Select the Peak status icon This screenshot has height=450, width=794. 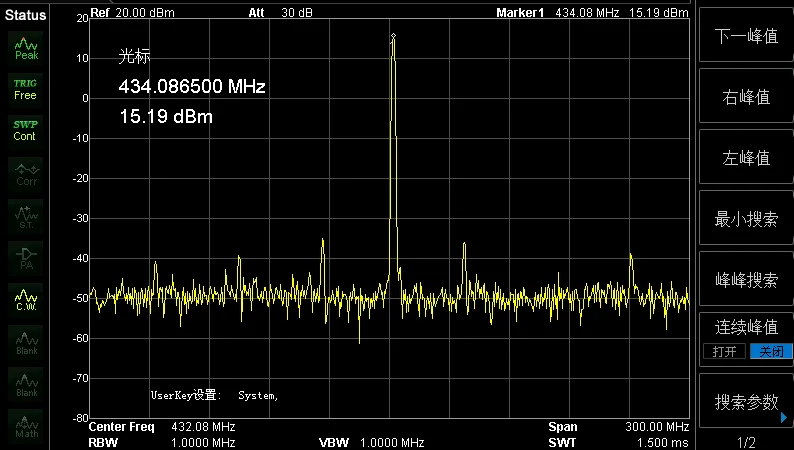(26, 49)
